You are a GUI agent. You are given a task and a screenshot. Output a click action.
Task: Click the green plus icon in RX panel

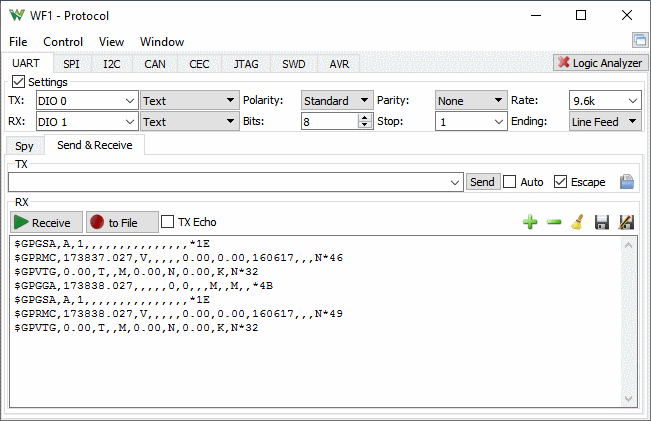(x=530, y=222)
